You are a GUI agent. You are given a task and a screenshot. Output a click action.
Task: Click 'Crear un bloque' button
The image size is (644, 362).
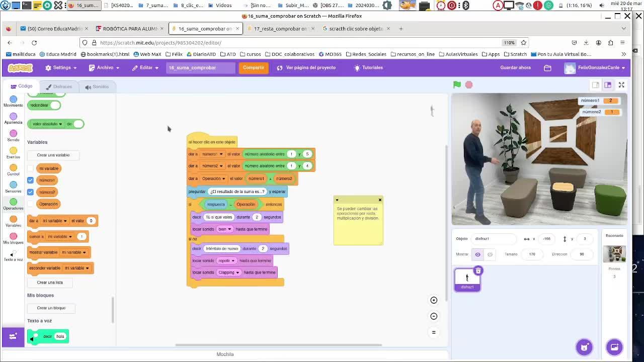pos(51,308)
